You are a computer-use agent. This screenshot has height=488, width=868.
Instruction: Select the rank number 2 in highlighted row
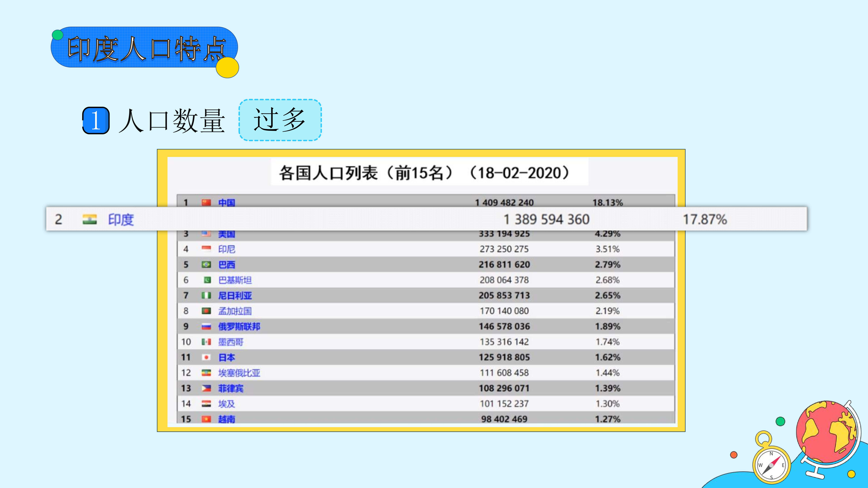[58, 220]
